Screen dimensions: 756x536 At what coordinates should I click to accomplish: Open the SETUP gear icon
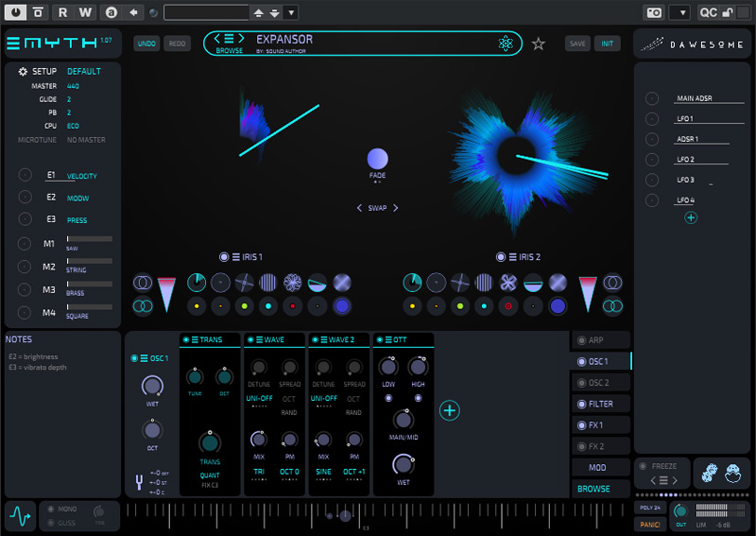pos(23,72)
